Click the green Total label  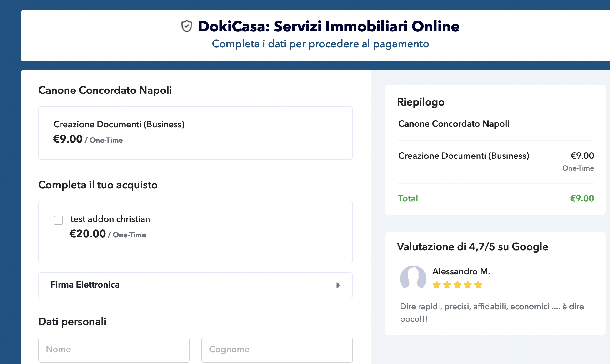408,198
